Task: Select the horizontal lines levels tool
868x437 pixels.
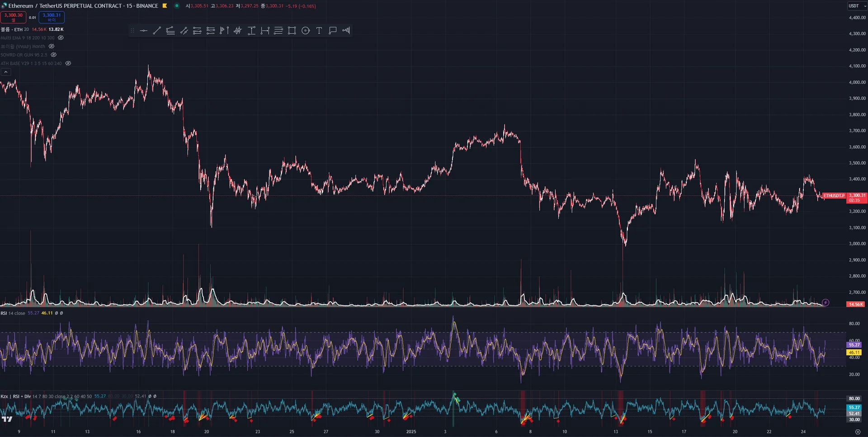Action: coord(278,31)
